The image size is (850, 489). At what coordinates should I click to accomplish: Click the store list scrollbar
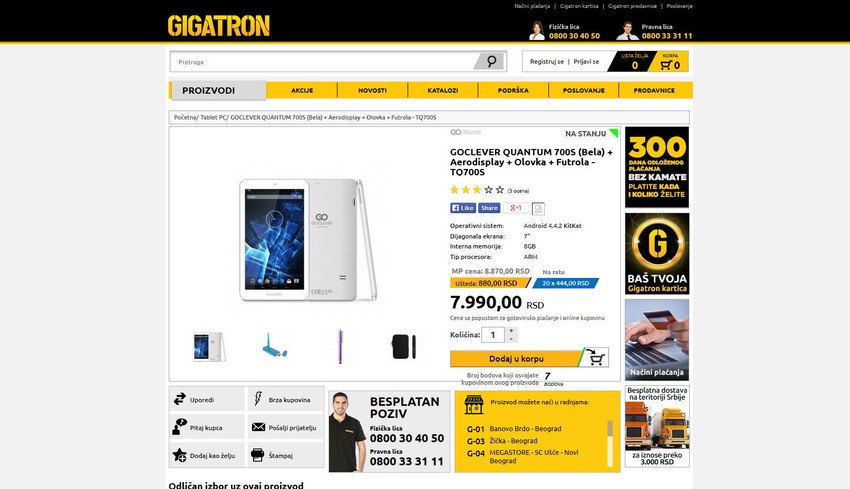click(x=610, y=443)
